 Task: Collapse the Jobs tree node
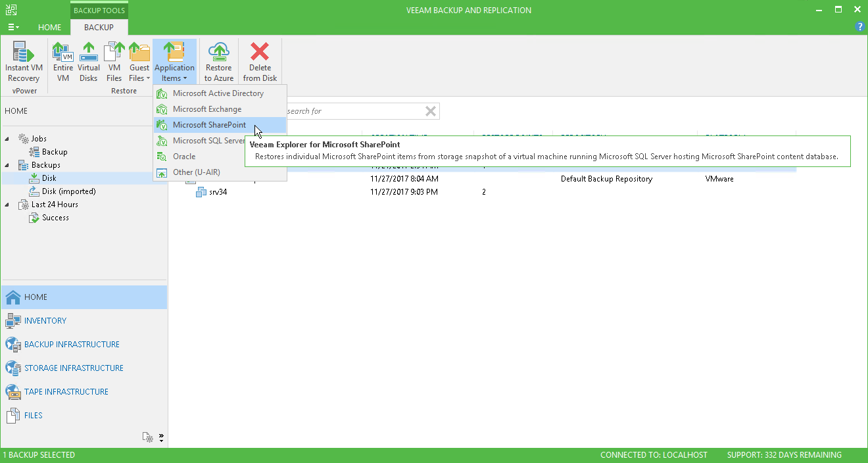coord(7,139)
